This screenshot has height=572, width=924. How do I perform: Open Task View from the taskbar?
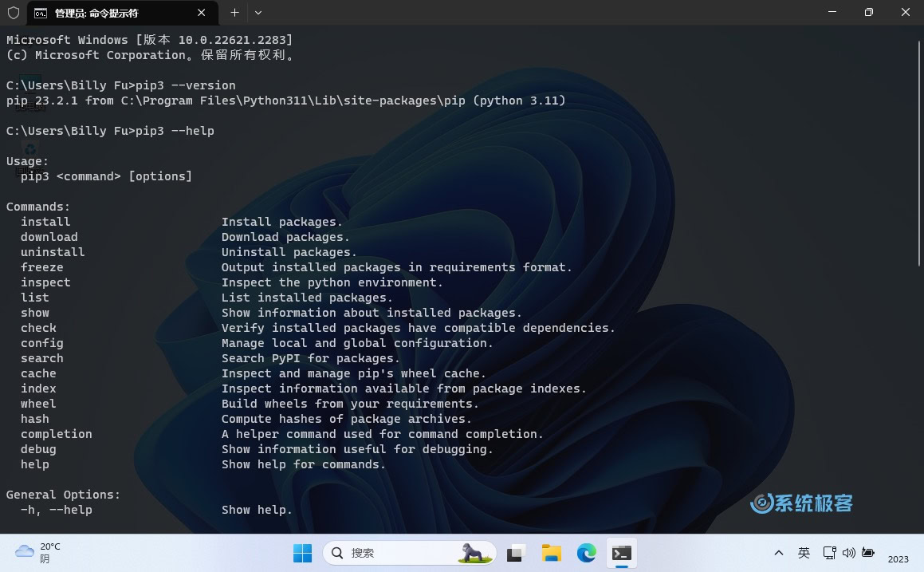514,553
